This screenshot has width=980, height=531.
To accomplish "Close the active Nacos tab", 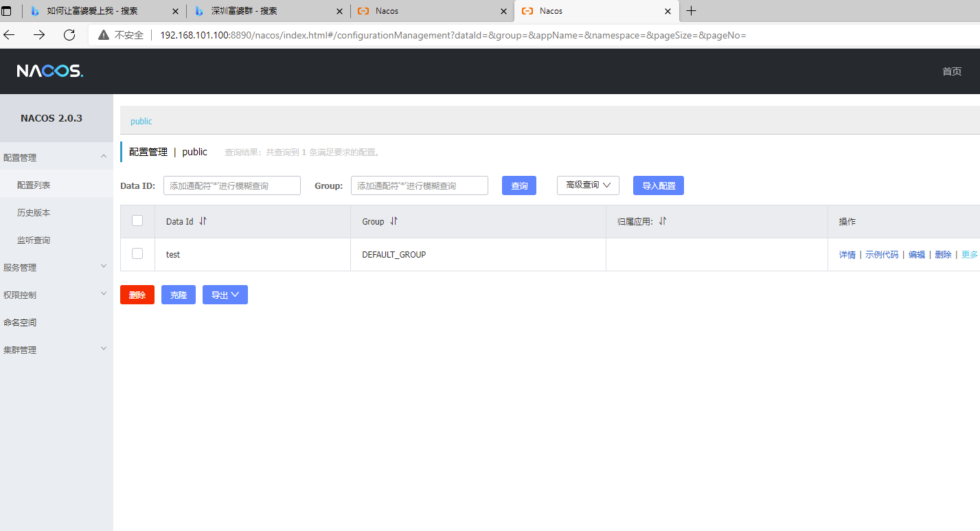I will click(668, 11).
